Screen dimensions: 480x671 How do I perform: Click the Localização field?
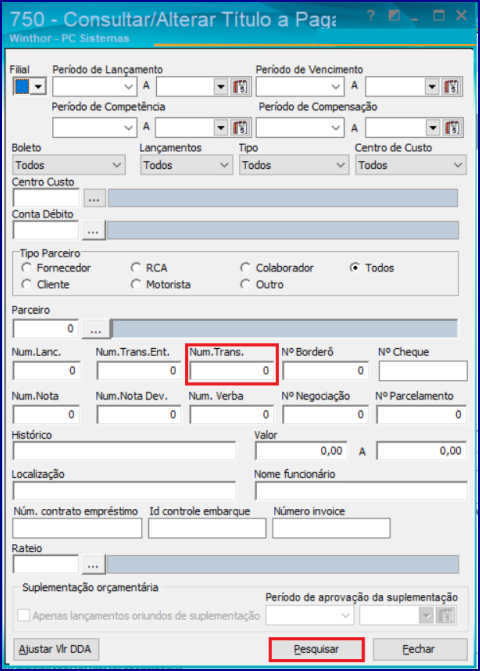click(124, 490)
